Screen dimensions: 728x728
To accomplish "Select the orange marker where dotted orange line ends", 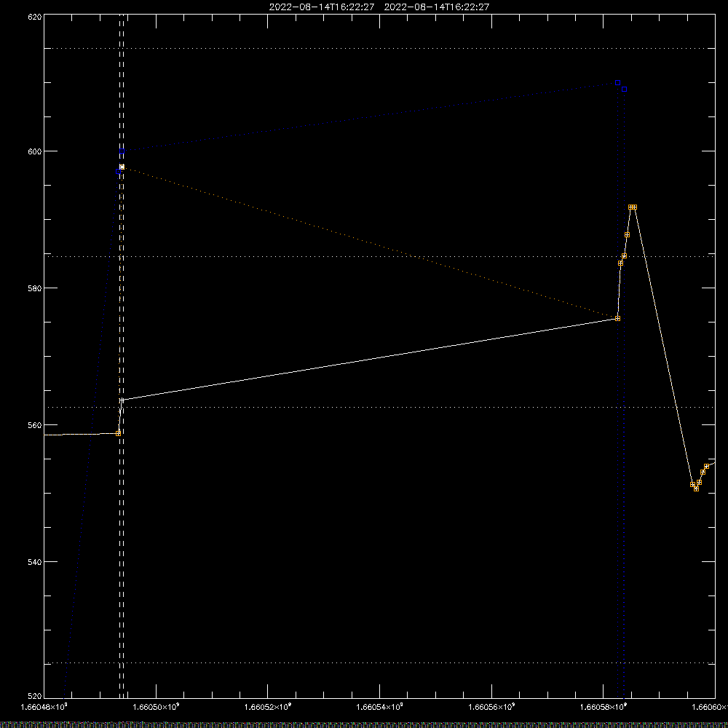I will point(617,319).
